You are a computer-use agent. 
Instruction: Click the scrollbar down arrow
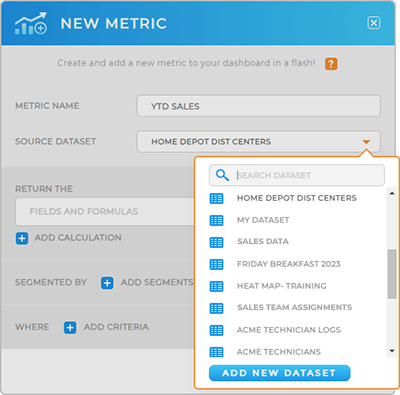(392, 351)
